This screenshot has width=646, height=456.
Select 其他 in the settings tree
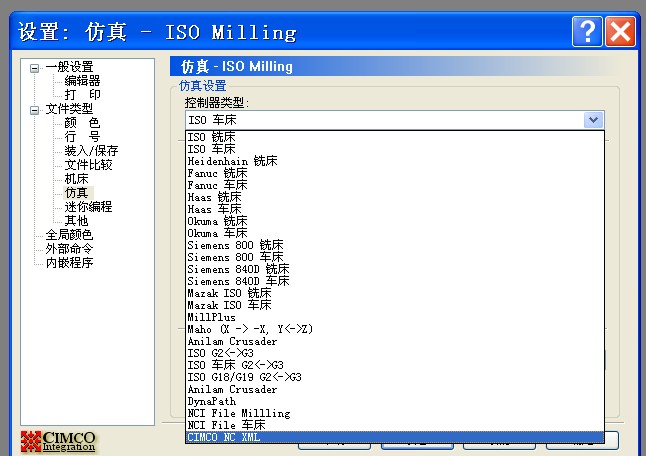tap(76, 220)
